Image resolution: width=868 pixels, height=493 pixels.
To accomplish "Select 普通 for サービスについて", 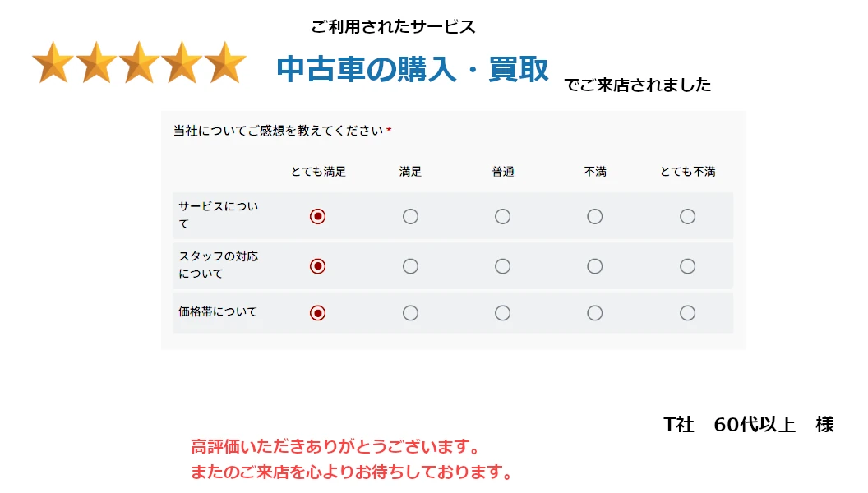I will 502,216.
